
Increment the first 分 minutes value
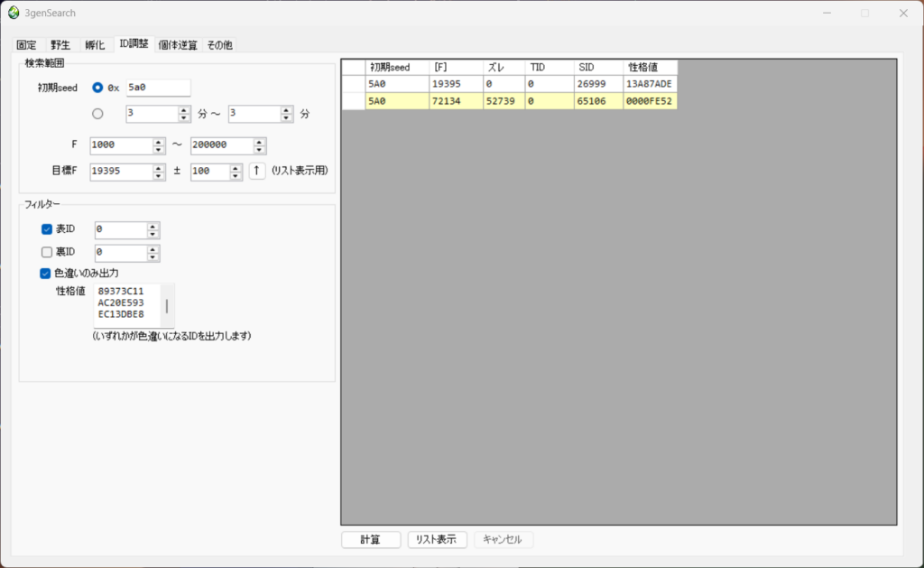183,110
